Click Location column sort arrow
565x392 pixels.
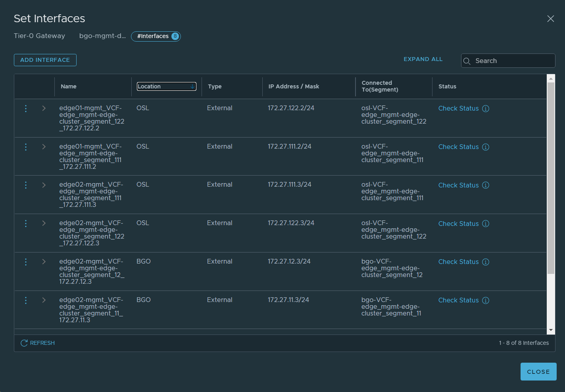192,86
